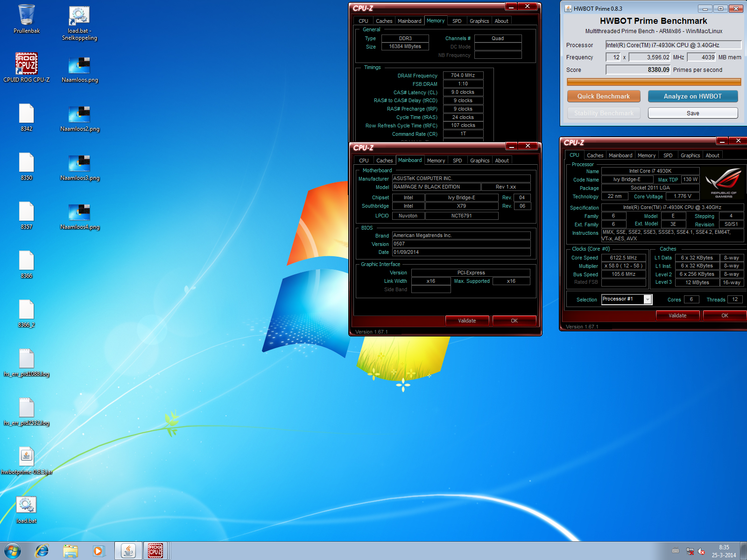
Task: Launch Internet Explorer from taskbar
Action: tap(42, 551)
